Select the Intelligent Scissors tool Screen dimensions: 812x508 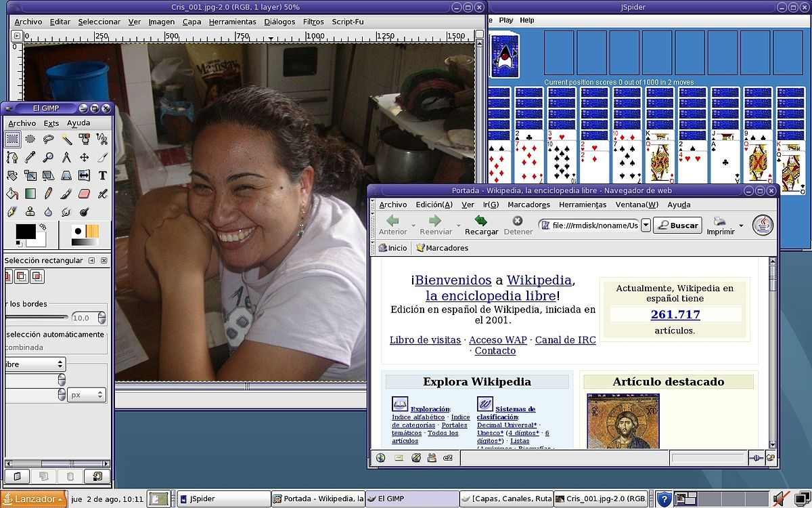102,140
